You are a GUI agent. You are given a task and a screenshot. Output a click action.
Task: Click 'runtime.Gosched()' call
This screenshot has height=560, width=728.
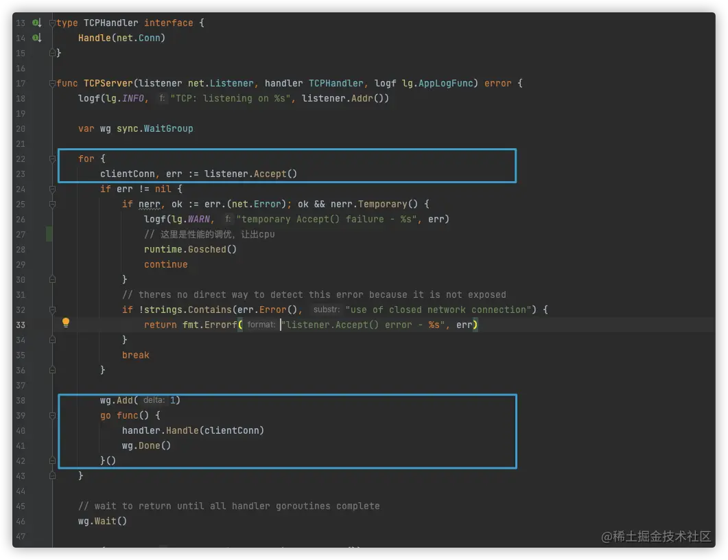pyautogui.click(x=190, y=249)
